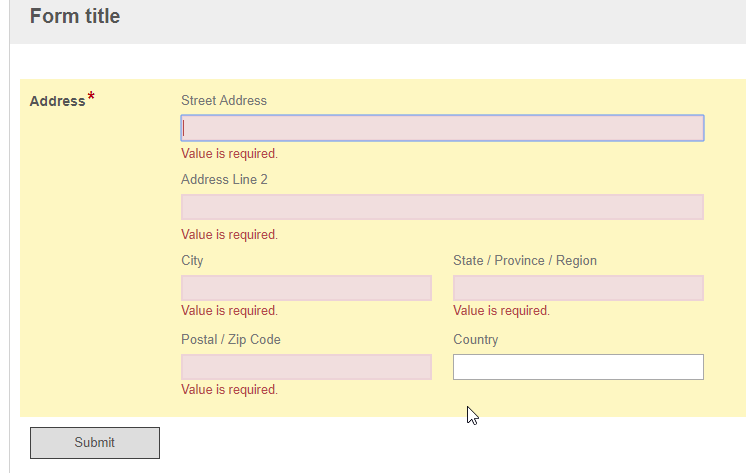Click the error message below Address Line 2
This screenshot has height=473, width=746.
pyautogui.click(x=229, y=235)
